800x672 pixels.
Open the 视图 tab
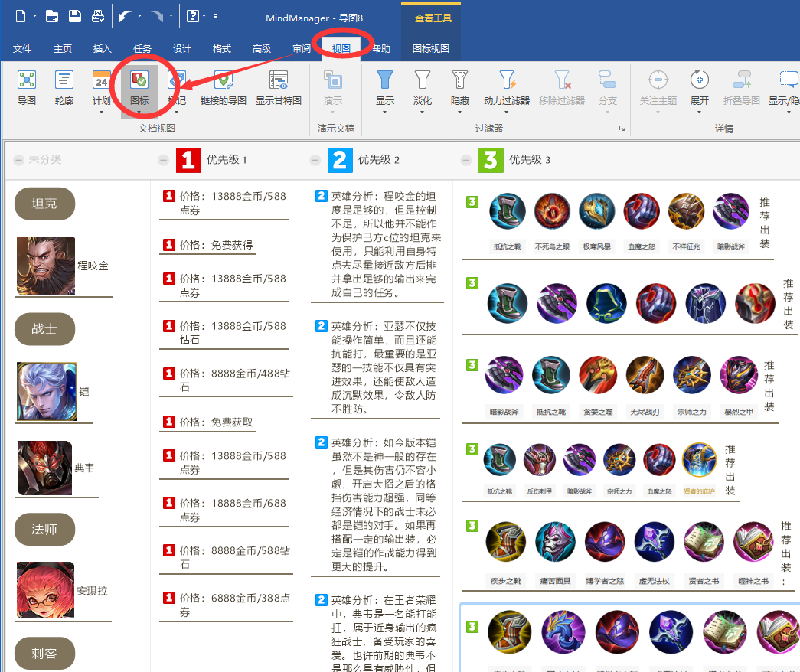pos(341,48)
